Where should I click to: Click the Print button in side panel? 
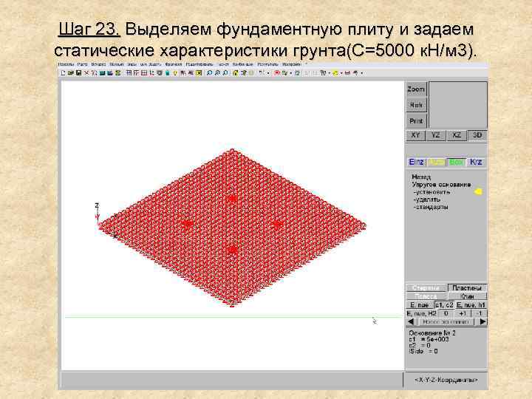pyautogui.click(x=416, y=120)
